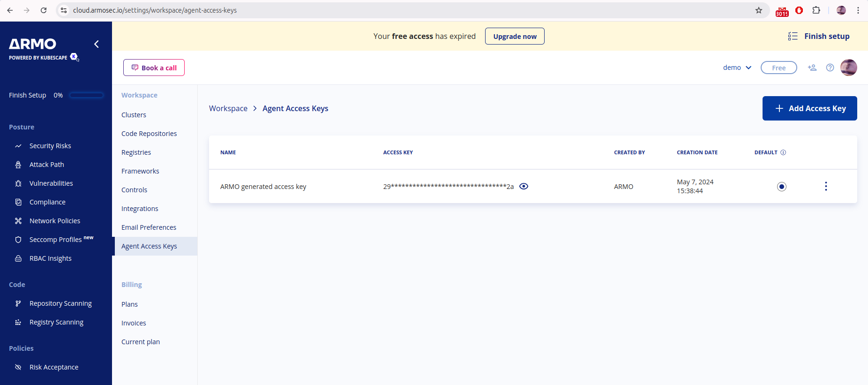Click the Risk Acceptance icon
The height and width of the screenshot is (385, 868).
[x=18, y=367]
